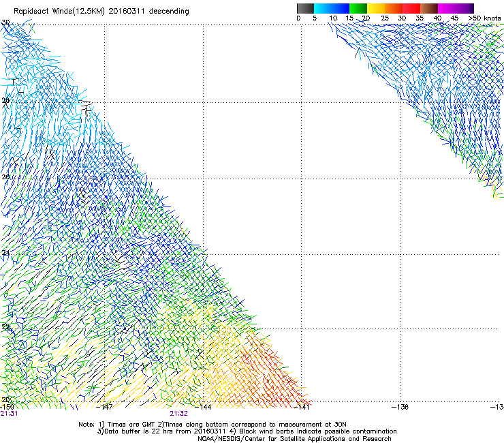Click the '0' legend scale label

pos(298,18)
